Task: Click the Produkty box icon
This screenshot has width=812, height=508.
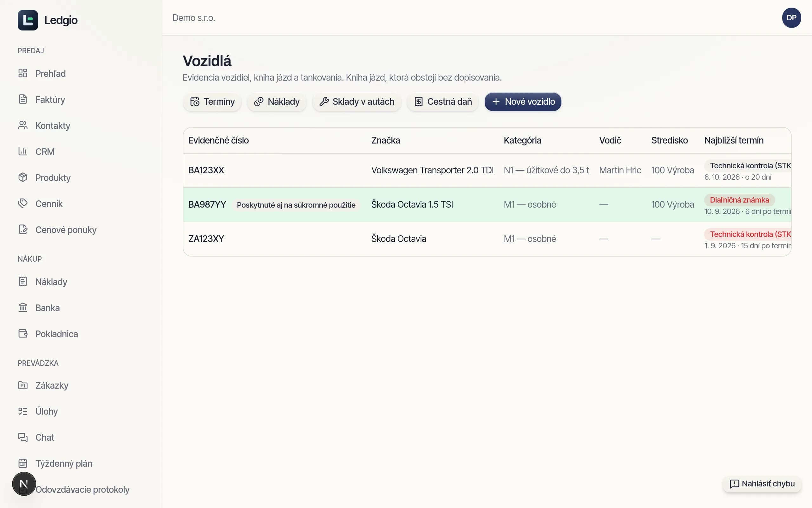Action: tap(23, 177)
